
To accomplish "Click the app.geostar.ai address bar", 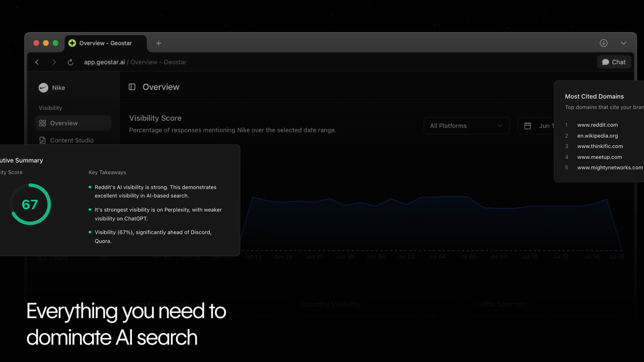I will (x=135, y=62).
